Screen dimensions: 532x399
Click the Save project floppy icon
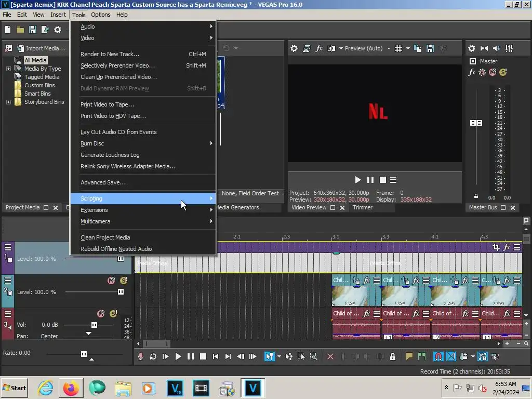click(x=33, y=30)
